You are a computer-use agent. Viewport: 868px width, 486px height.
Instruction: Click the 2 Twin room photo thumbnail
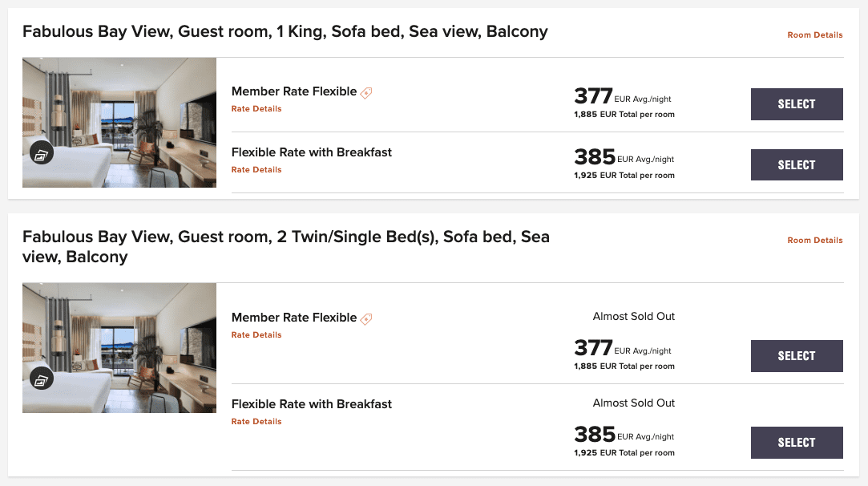pyautogui.click(x=119, y=348)
